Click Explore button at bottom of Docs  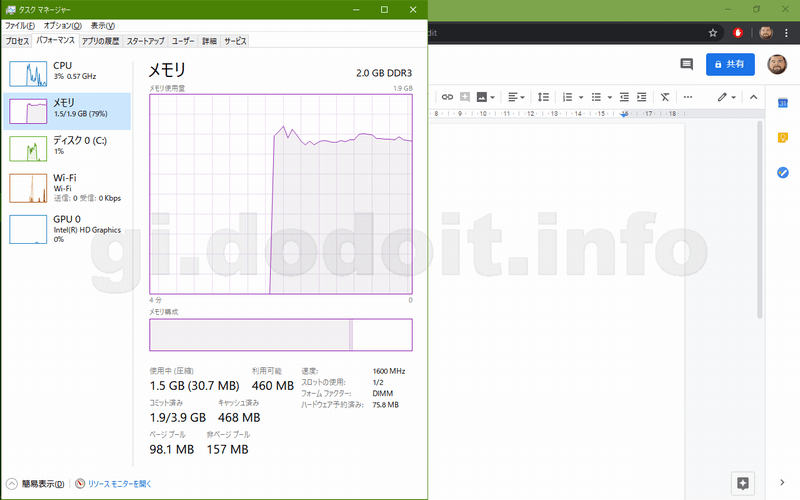coord(743,483)
